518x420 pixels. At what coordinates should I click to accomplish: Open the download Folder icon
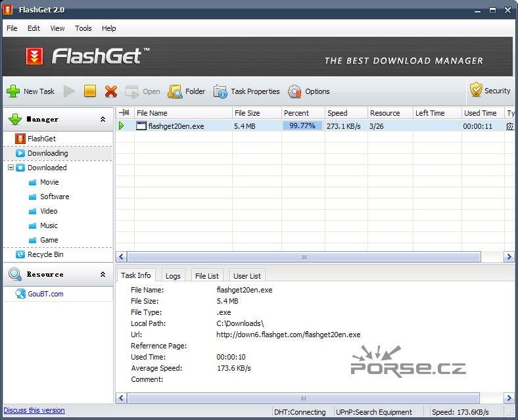pyautogui.click(x=175, y=91)
